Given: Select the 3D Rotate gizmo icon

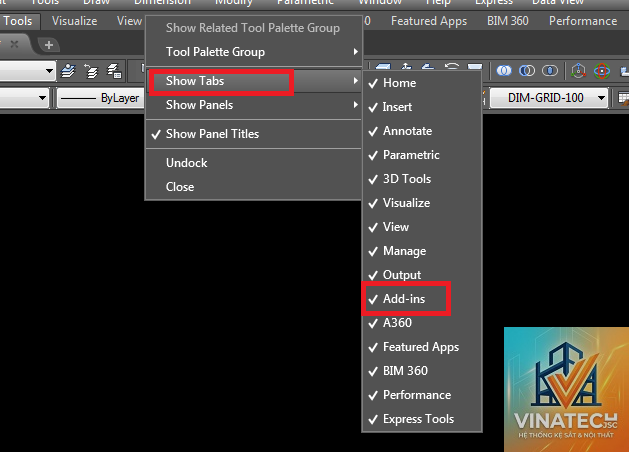Looking at the screenshot, I should pos(602,71).
